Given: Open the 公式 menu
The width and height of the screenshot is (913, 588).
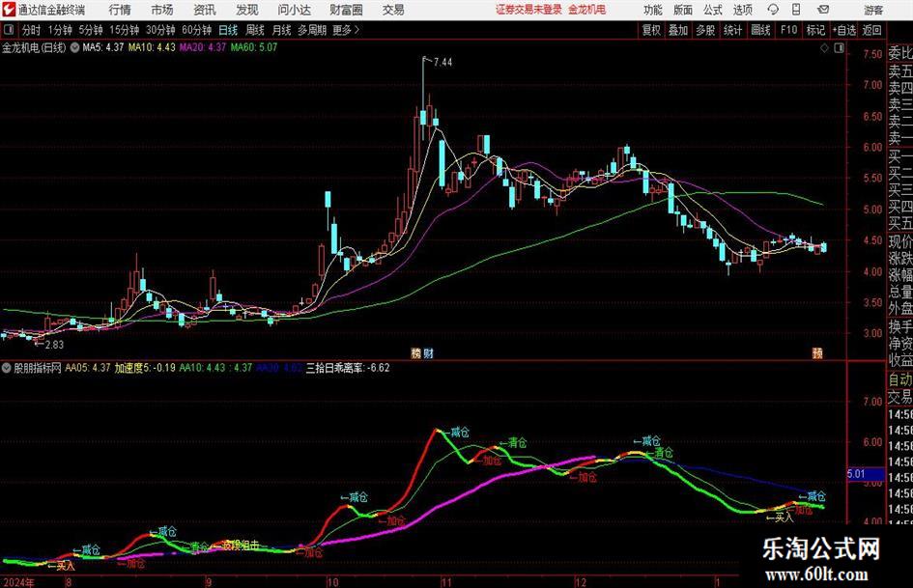Looking at the screenshot, I should (x=713, y=10).
